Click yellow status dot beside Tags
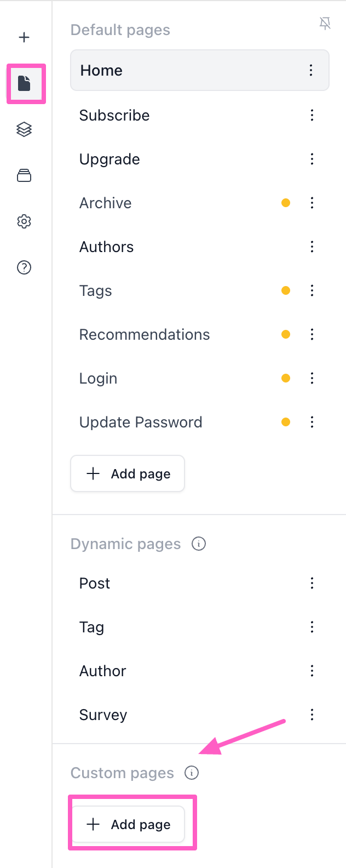 pos(286,290)
